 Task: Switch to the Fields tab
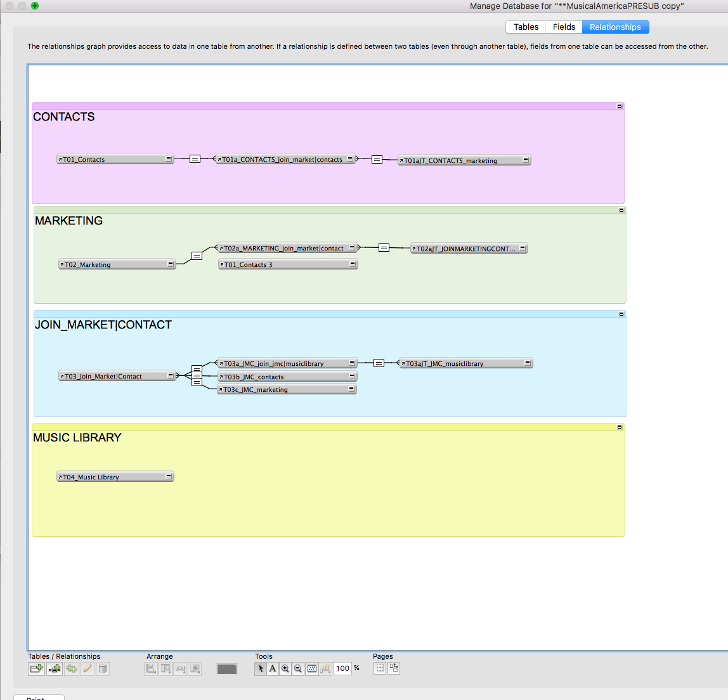tap(564, 27)
